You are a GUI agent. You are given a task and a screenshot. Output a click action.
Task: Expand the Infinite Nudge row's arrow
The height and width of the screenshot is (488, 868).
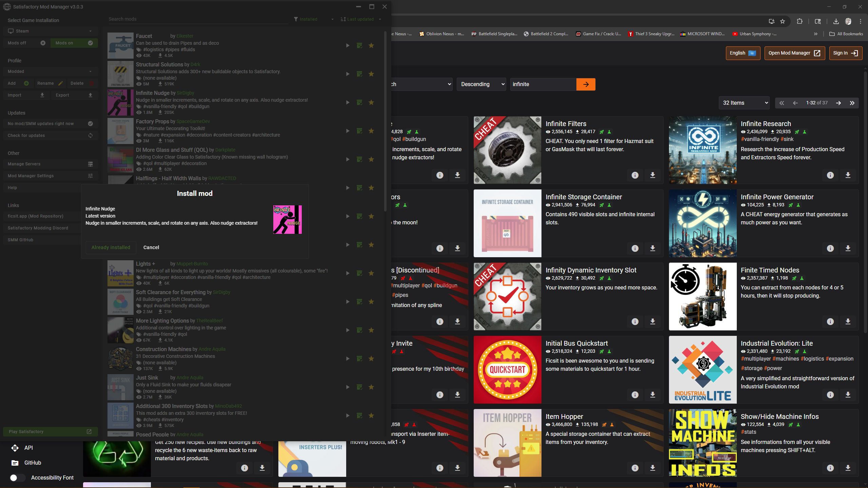[348, 102]
